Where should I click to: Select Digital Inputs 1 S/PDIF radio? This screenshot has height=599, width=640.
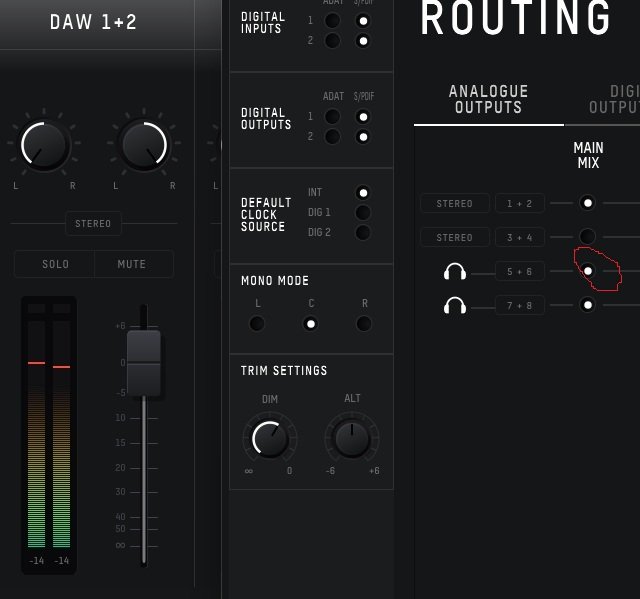click(363, 21)
